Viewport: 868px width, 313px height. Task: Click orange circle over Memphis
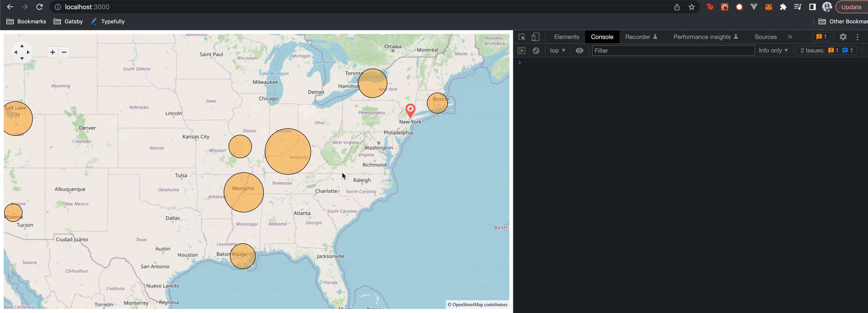point(244,192)
